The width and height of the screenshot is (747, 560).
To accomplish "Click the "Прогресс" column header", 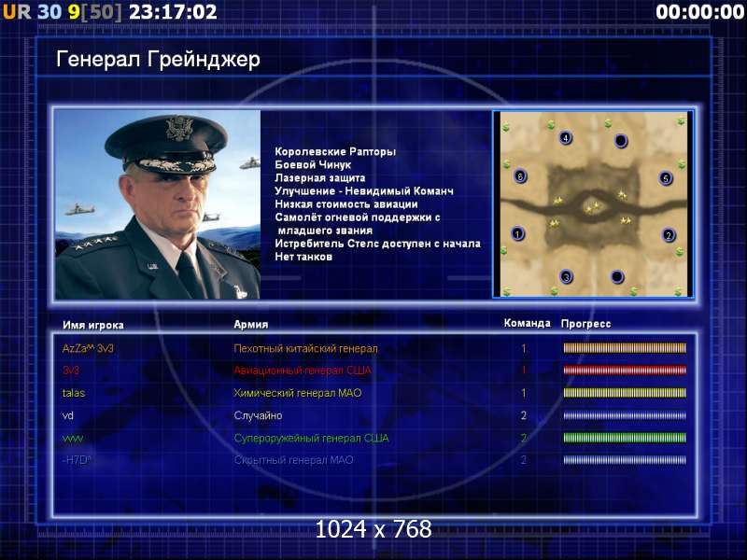I will (x=585, y=324).
